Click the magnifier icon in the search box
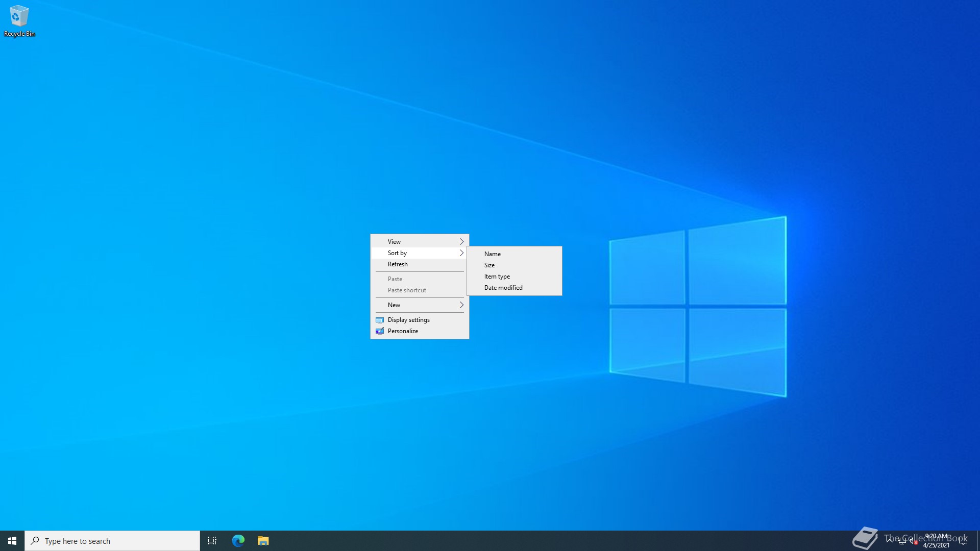 (x=35, y=541)
